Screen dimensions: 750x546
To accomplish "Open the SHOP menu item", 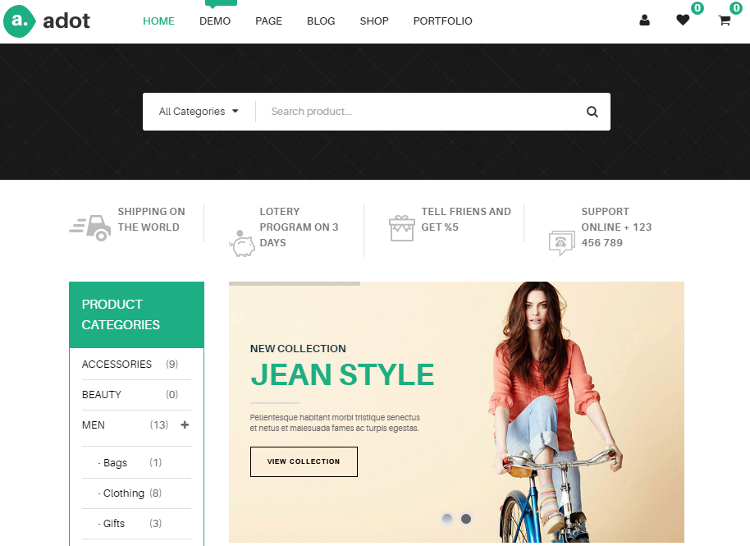I will coord(374,21).
